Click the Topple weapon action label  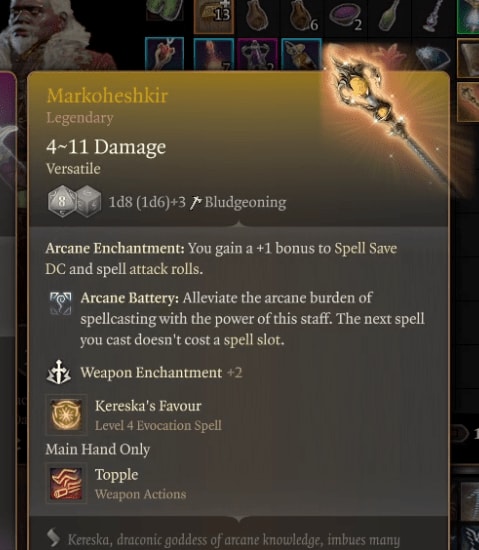[x=116, y=475]
